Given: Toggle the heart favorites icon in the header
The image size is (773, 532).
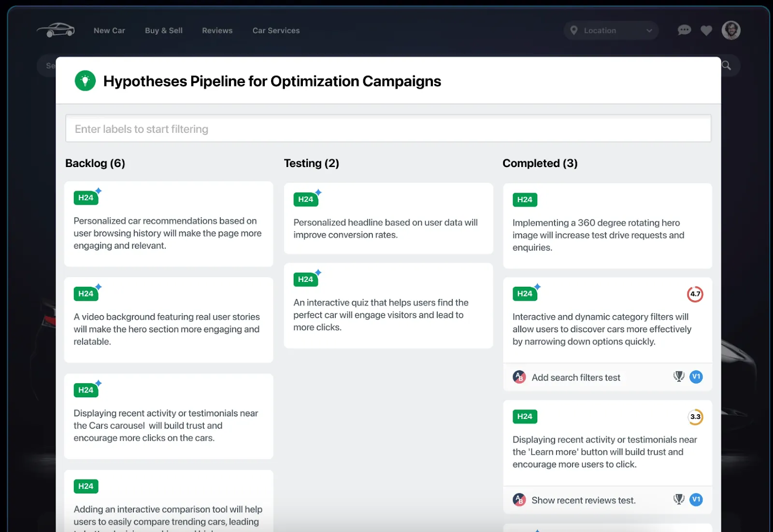Looking at the screenshot, I should [x=706, y=30].
